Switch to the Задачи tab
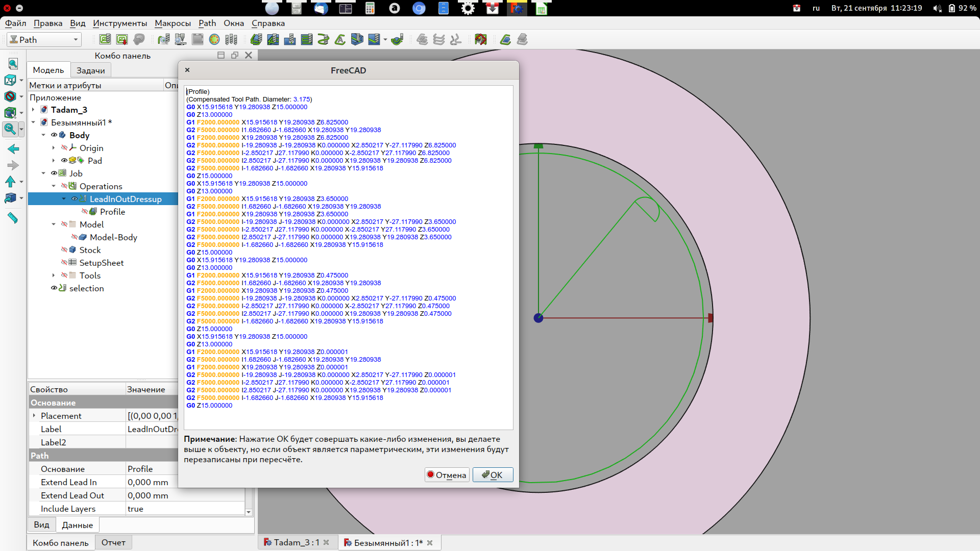The height and width of the screenshot is (551, 980). 90,70
